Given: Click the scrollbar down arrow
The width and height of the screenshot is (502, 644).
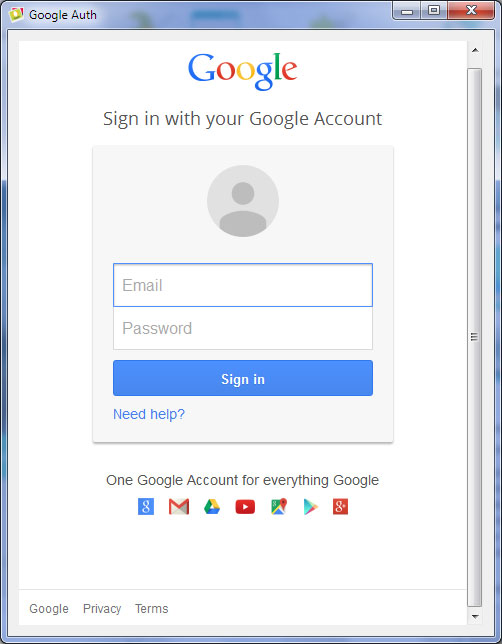Looking at the screenshot, I should 475,616.
